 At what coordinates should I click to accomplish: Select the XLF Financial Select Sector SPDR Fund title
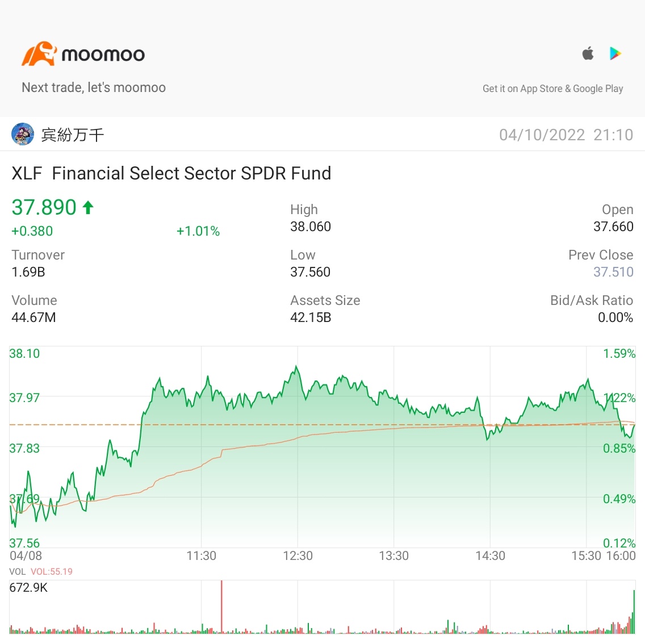pos(171,173)
